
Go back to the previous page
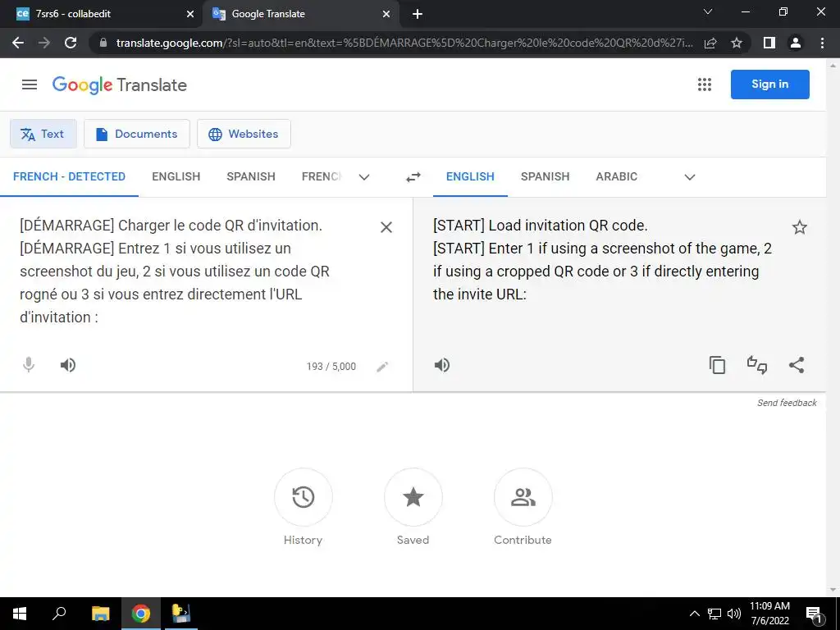[x=18, y=43]
